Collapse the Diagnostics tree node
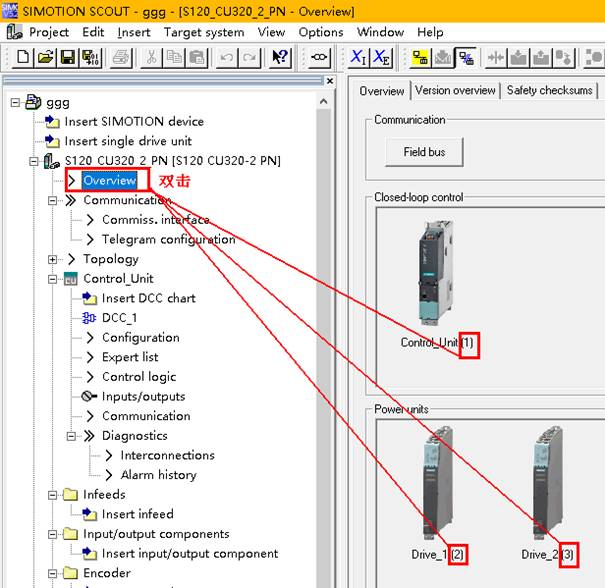 [73, 436]
